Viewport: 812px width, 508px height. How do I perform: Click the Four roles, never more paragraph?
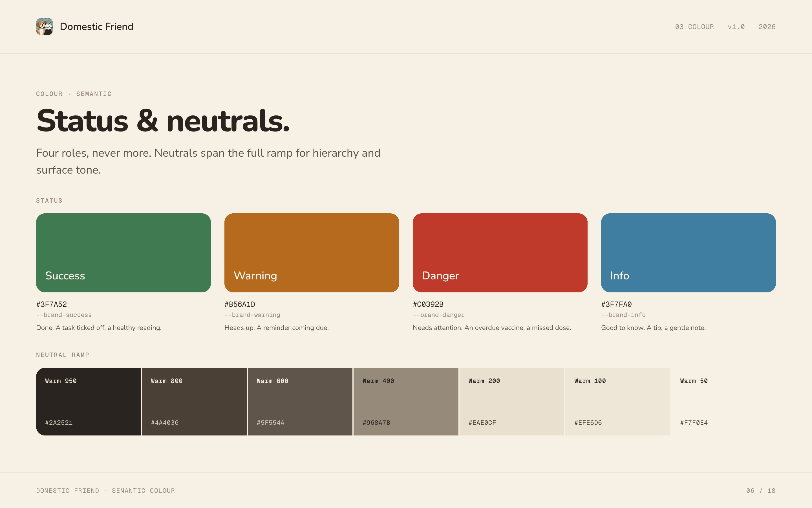208,161
